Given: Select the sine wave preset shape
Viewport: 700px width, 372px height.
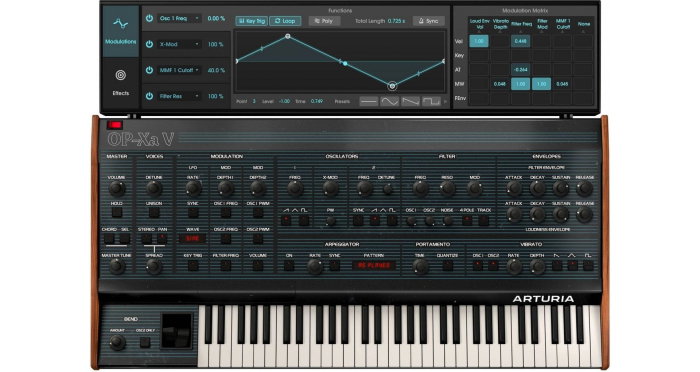Looking at the screenshot, I should (389, 102).
